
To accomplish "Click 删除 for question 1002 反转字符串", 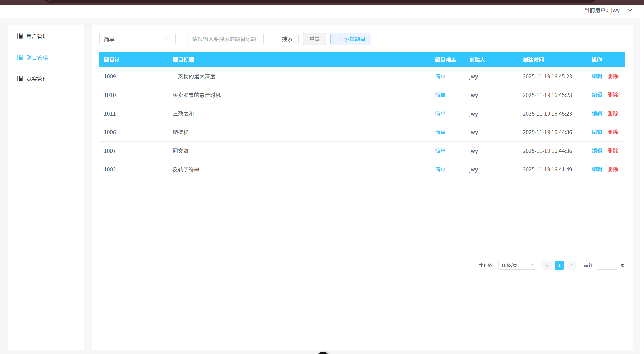I will click(x=612, y=169).
